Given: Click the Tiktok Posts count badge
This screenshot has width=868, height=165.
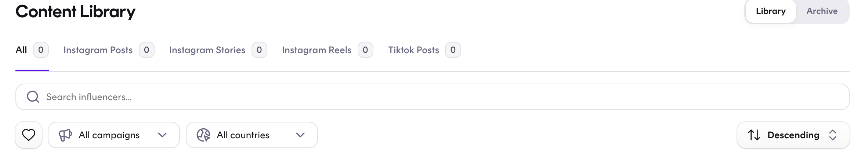Looking at the screenshot, I should [x=453, y=50].
